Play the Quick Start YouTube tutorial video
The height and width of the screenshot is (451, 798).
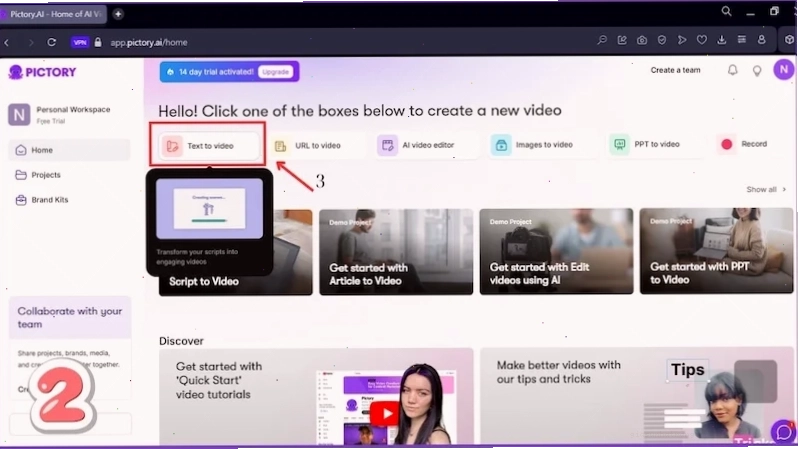pyautogui.click(x=384, y=414)
